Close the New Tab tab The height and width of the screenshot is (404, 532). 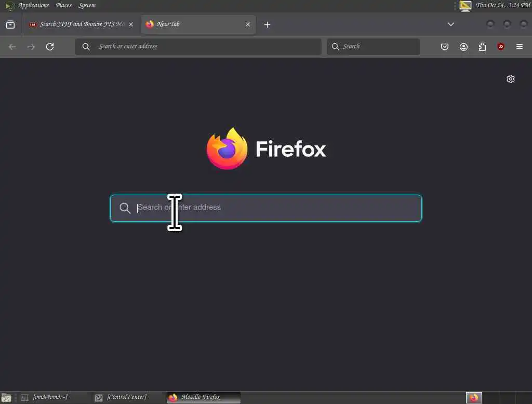click(248, 24)
